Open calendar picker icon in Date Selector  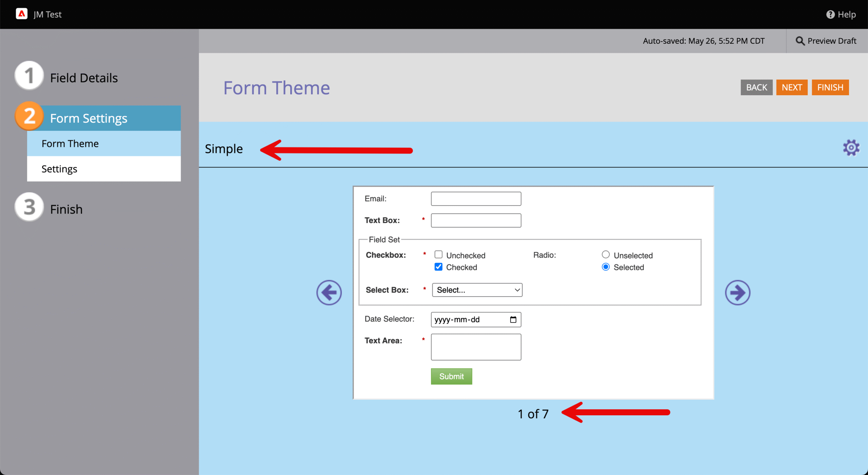pyautogui.click(x=513, y=319)
